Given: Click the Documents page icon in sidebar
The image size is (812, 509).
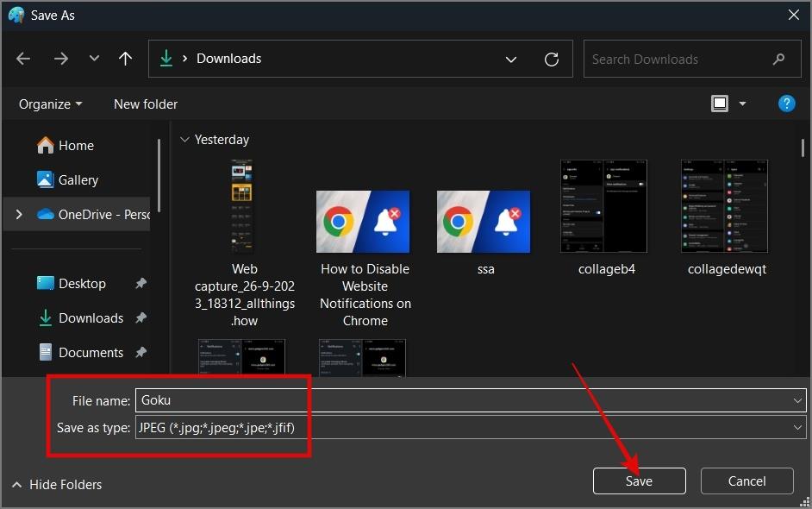Looking at the screenshot, I should pyautogui.click(x=45, y=352).
